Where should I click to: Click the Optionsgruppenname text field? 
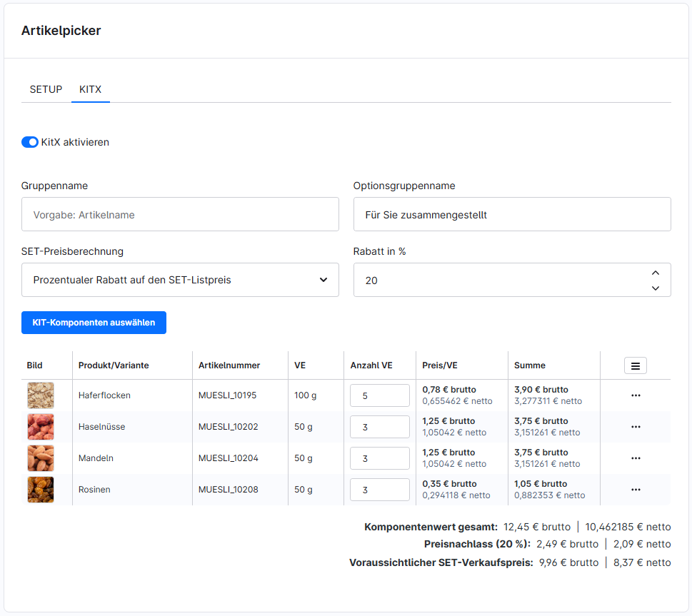512,214
